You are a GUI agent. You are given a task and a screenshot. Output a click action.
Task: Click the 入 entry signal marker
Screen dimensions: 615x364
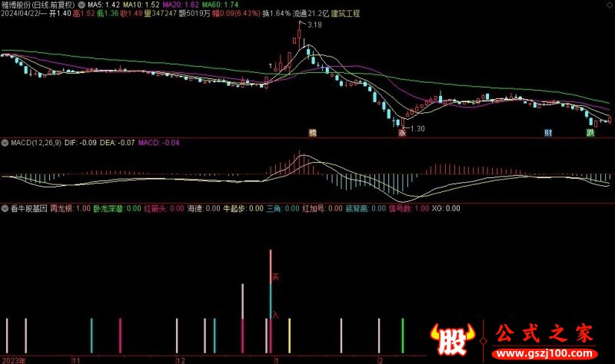point(275,315)
